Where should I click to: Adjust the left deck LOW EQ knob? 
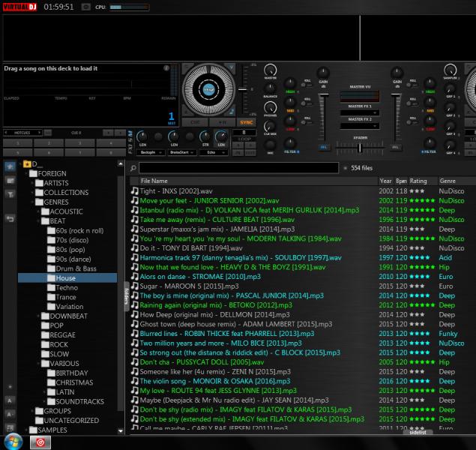[x=290, y=121]
